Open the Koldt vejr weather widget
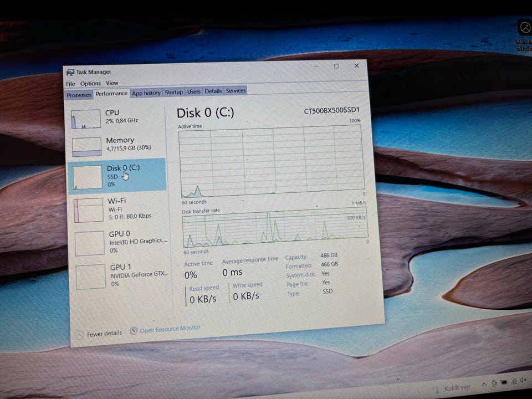532x399 pixels. click(453, 388)
